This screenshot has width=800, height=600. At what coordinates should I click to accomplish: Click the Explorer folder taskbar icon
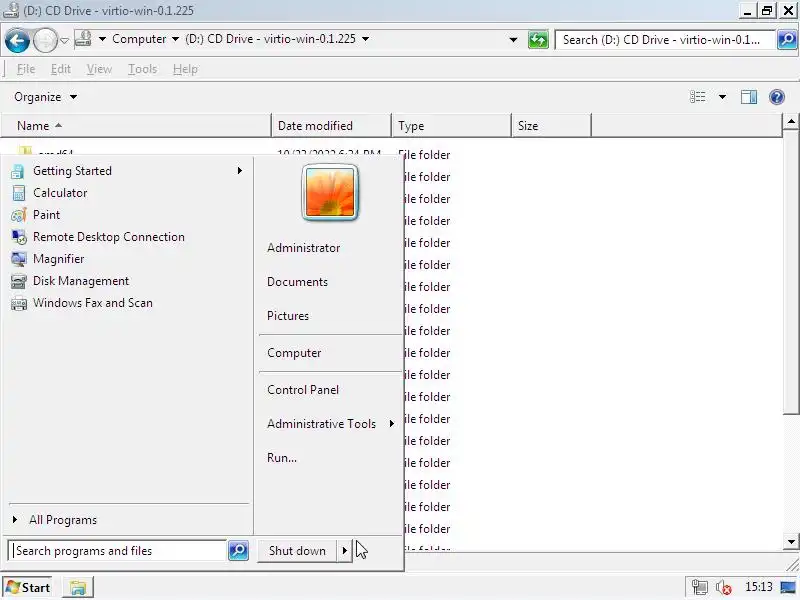tap(78, 588)
